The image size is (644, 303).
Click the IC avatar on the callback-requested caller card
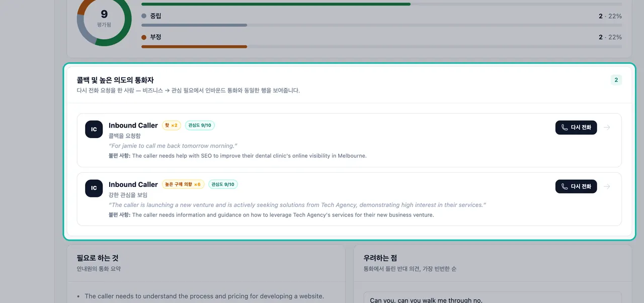click(94, 129)
